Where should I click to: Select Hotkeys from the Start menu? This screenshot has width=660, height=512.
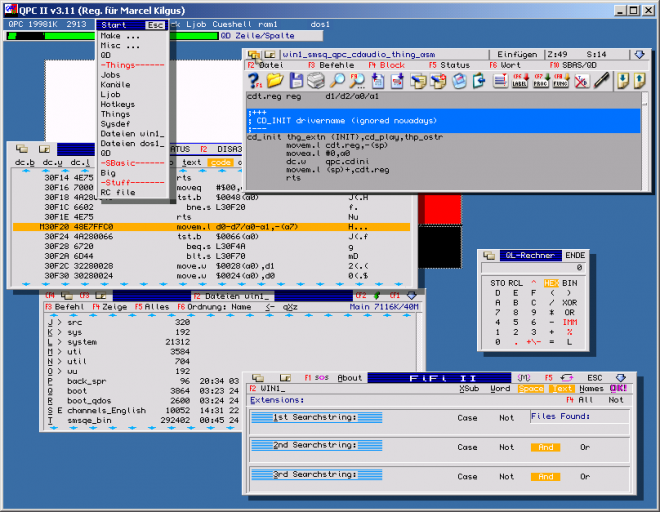point(117,104)
